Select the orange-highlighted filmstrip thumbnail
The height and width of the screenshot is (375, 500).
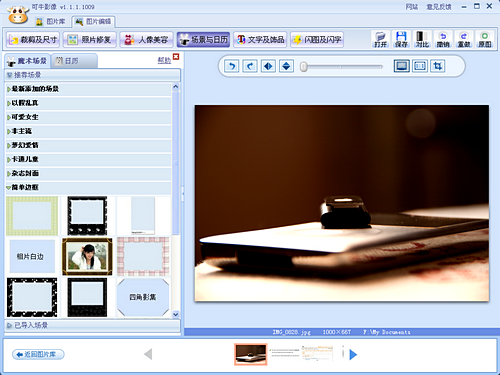point(251,354)
